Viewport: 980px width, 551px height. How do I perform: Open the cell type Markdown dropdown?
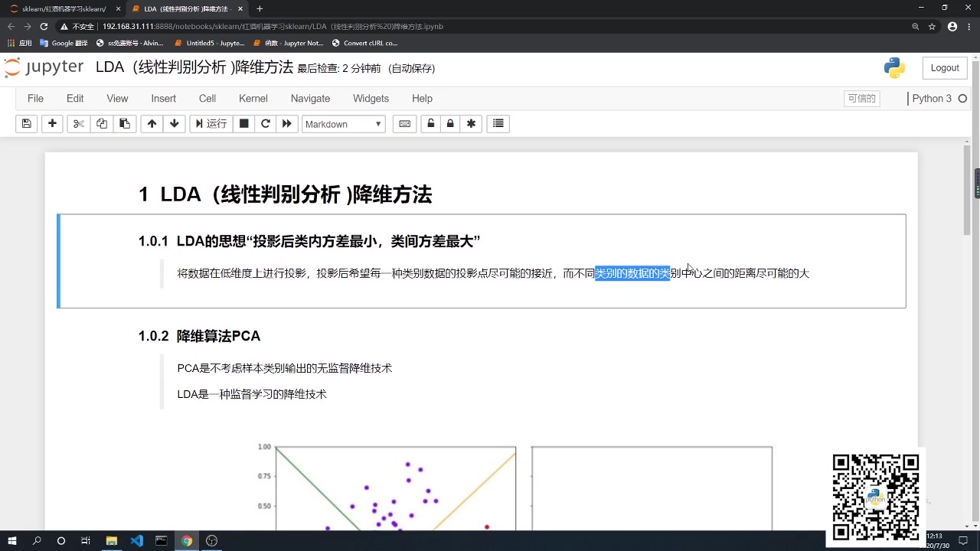[x=344, y=124]
